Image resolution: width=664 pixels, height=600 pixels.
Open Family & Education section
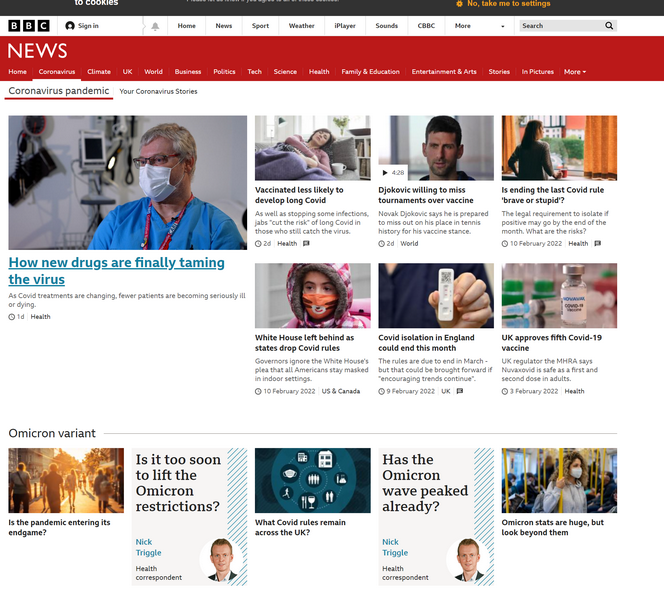tap(371, 72)
